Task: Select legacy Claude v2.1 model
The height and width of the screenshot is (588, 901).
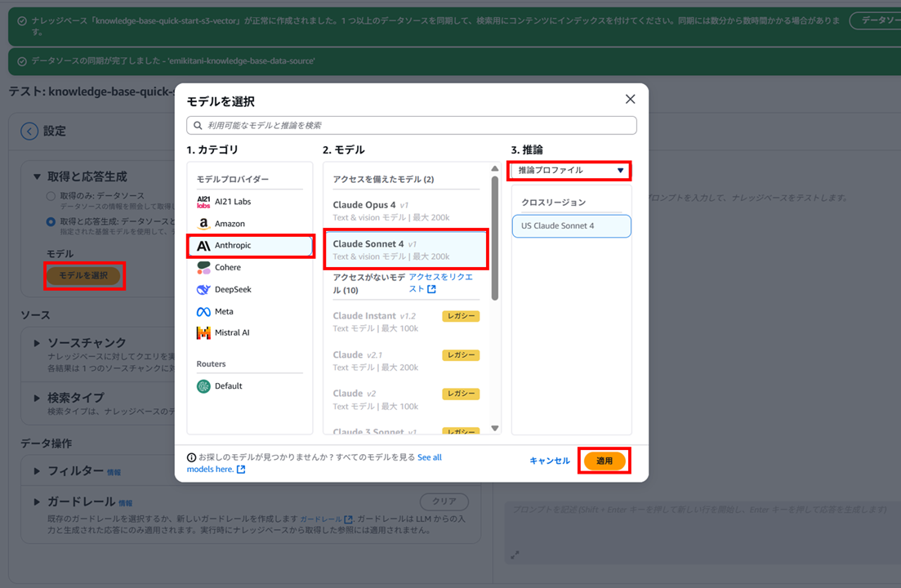Action: (x=406, y=361)
